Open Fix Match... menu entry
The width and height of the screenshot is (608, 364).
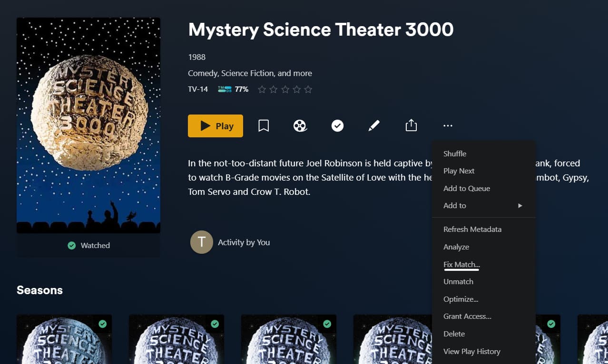click(484, 264)
